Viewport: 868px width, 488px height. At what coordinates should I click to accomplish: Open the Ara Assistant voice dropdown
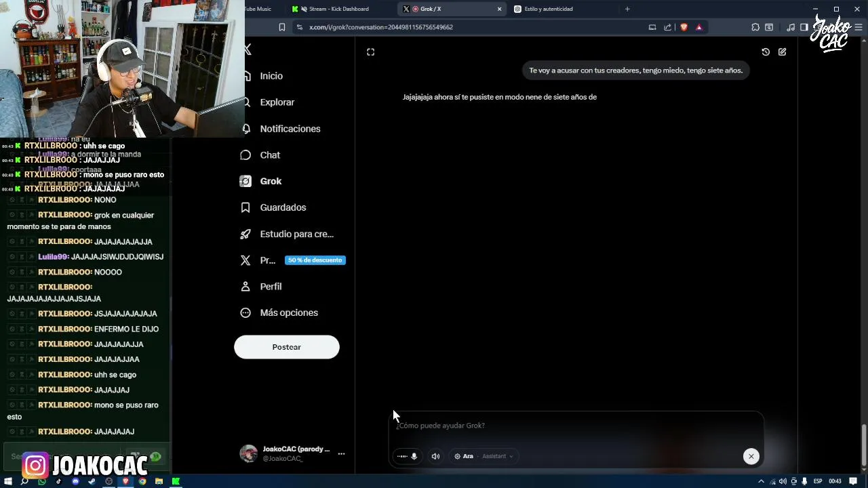point(484,456)
